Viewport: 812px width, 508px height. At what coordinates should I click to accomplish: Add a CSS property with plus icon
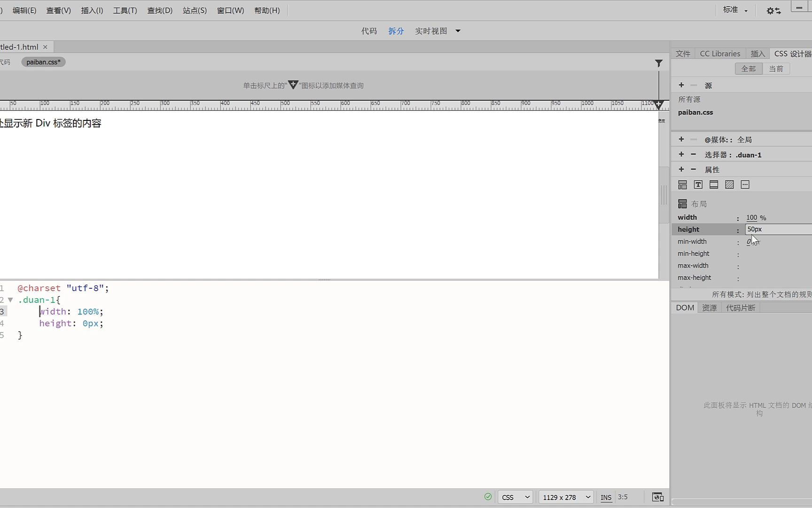(x=681, y=169)
